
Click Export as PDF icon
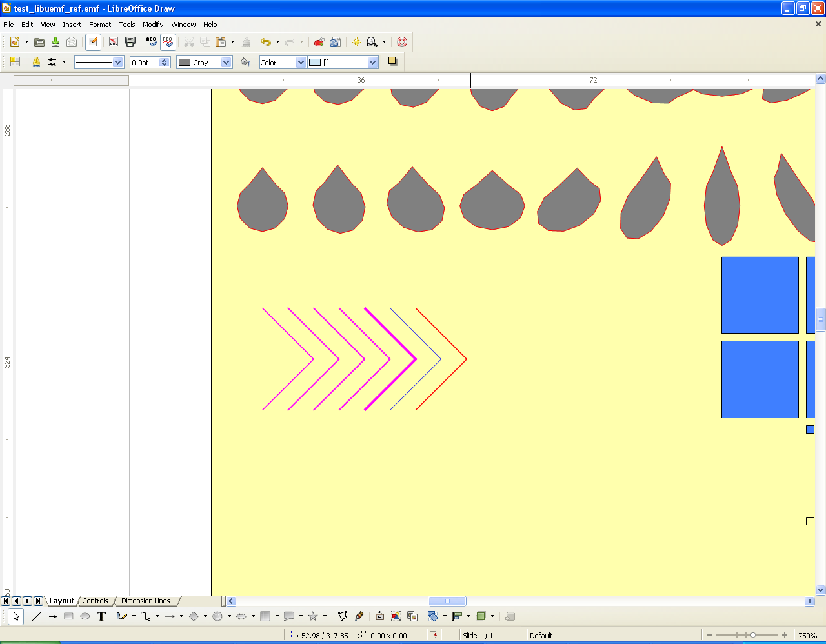pyautogui.click(x=114, y=43)
